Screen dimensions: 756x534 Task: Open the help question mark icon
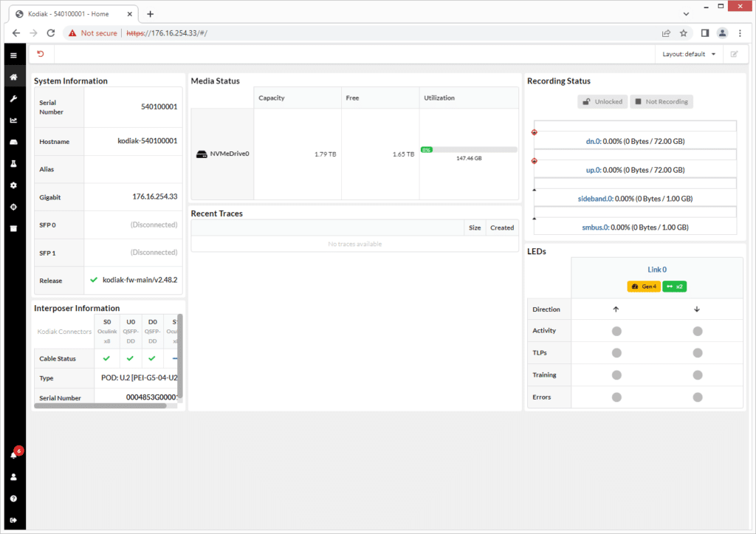tap(13, 499)
